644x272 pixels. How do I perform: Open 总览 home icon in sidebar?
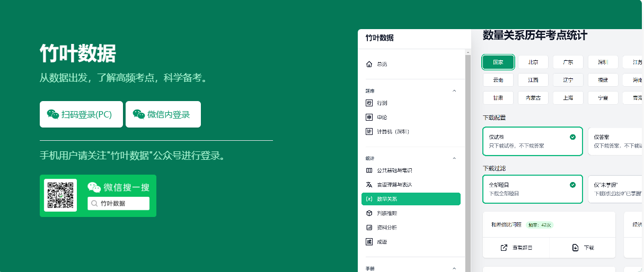pos(369,64)
